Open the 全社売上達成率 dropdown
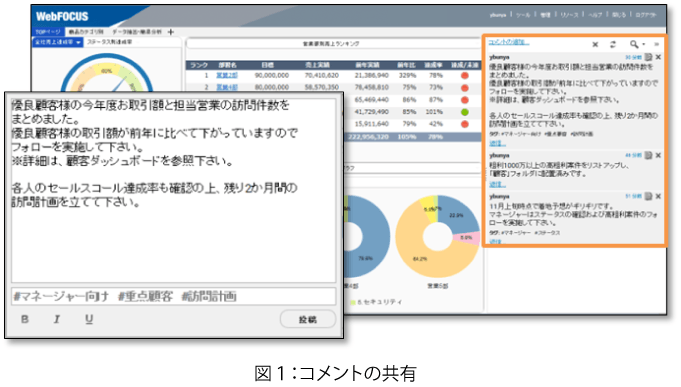Image resolution: width=681 pixels, height=387 pixels. click(x=57, y=42)
